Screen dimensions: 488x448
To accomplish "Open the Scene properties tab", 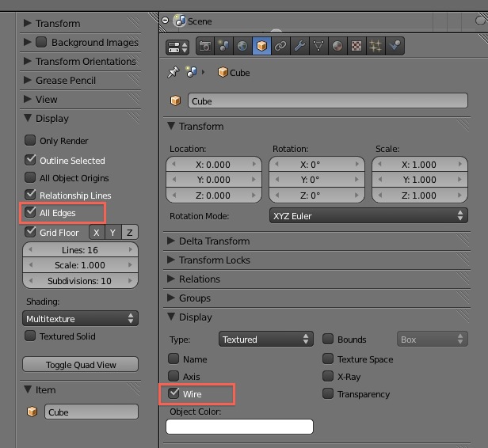I will tap(223, 46).
